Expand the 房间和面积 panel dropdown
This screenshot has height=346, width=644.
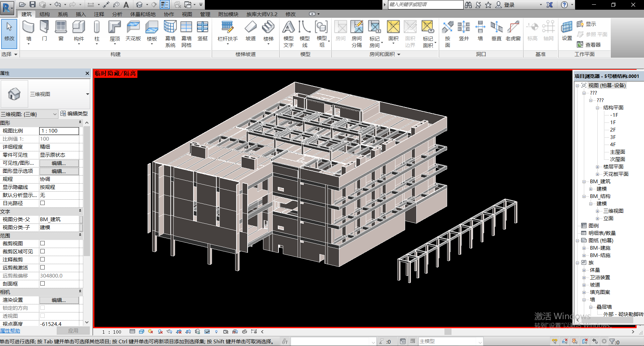tap(399, 54)
